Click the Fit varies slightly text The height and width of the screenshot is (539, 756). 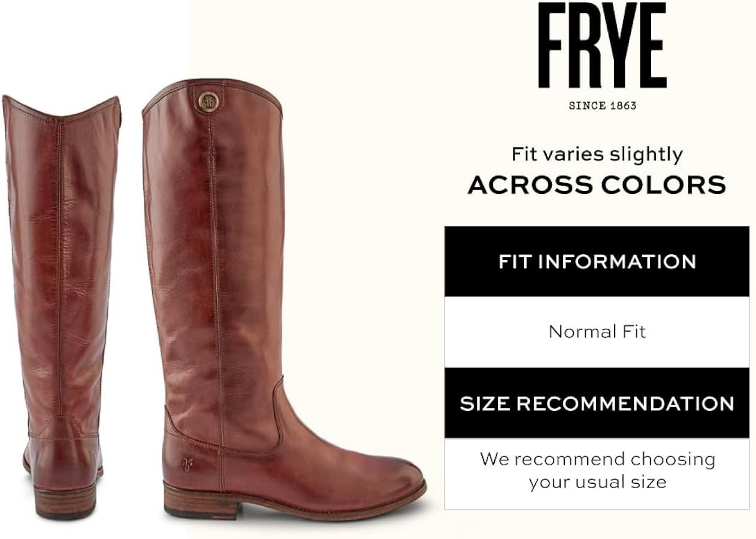pos(597,155)
